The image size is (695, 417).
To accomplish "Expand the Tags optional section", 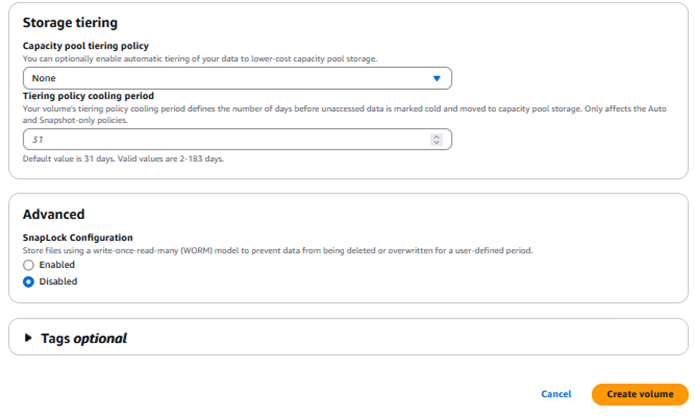I will click(84, 338).
